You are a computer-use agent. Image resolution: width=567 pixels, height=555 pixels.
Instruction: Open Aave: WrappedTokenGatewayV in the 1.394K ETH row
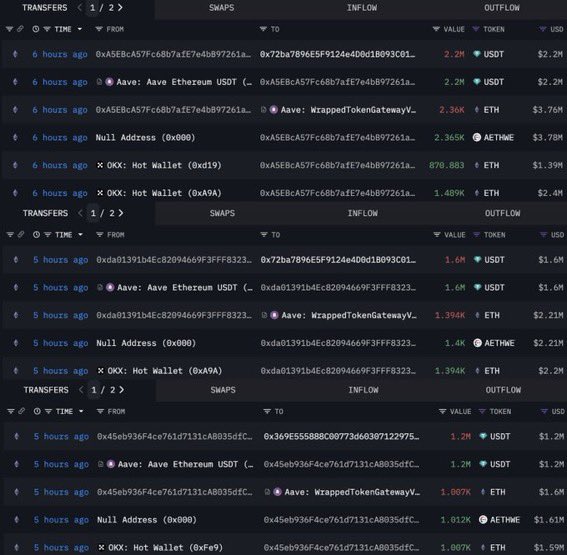[349, 315]
